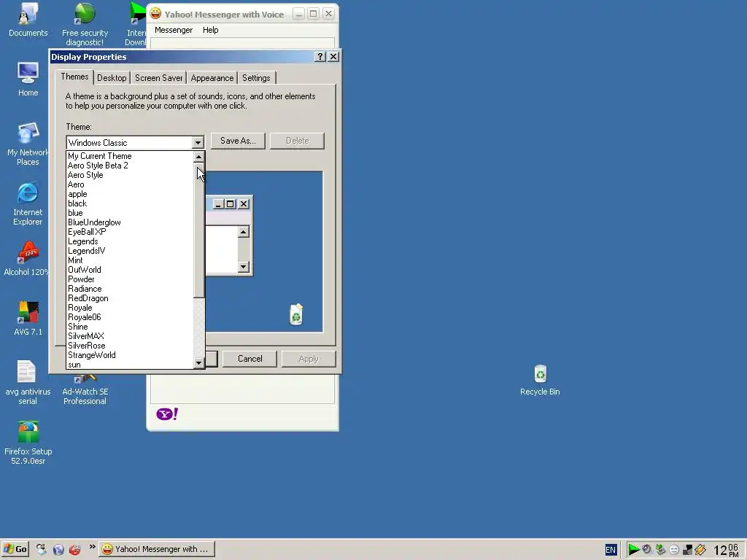Choose the Aero theme entry

[130, 184]
